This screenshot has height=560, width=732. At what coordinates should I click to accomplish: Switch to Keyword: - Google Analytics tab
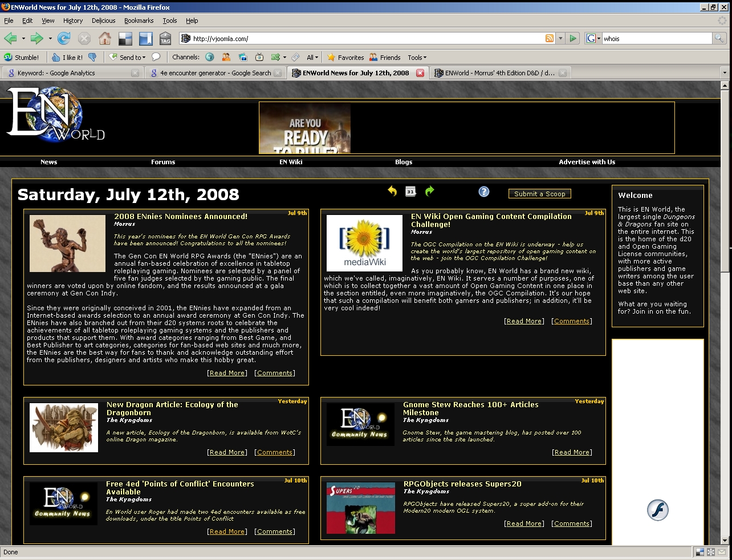[72, 73]
